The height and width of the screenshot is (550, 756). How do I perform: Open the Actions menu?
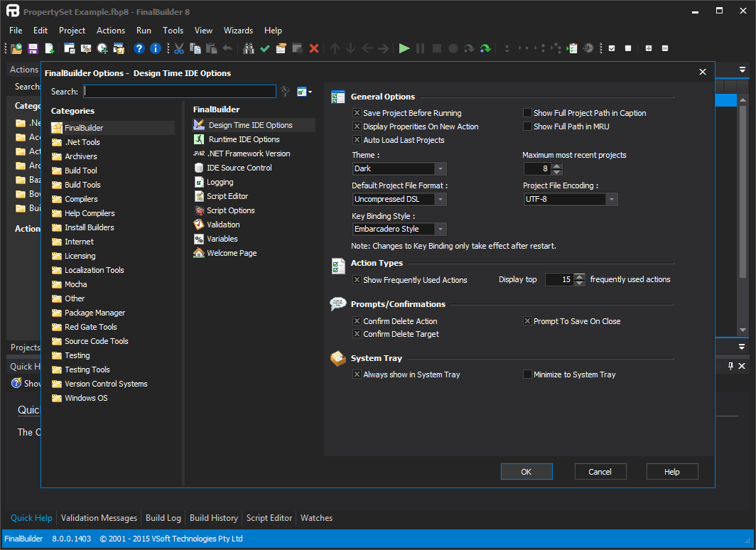(x=110, y=31)
